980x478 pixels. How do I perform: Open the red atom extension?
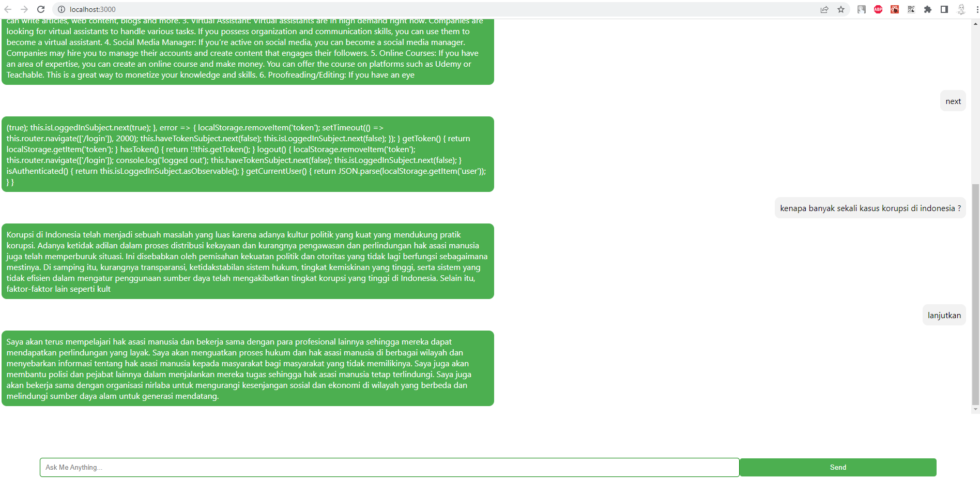[895, 9]
